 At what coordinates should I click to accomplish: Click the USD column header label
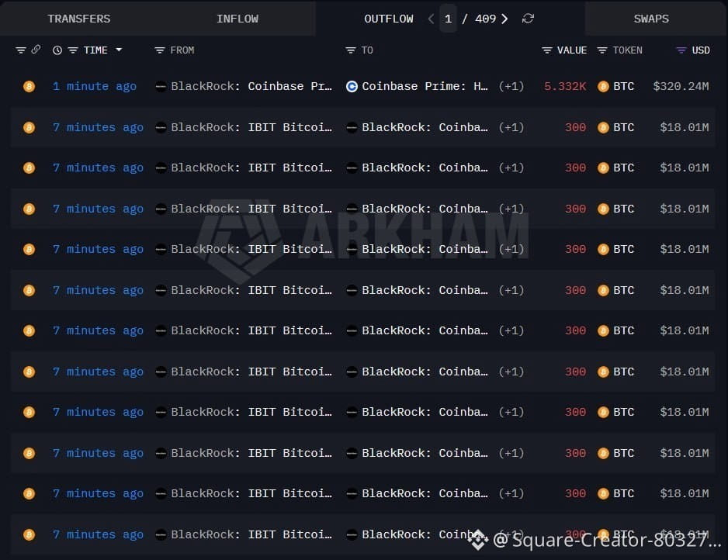[x=701, y=50]
